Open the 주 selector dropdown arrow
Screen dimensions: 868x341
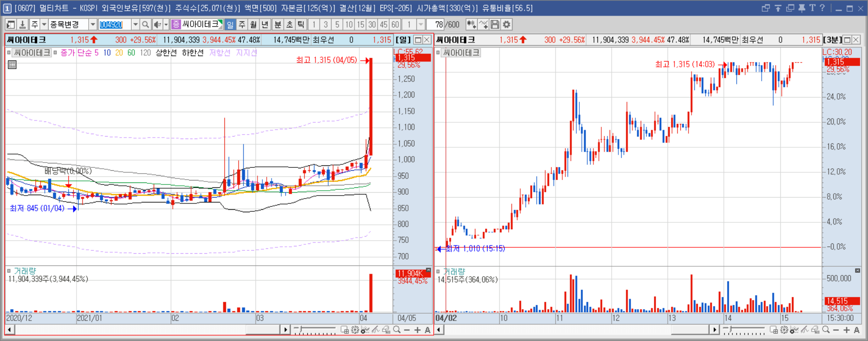[44, 24]
